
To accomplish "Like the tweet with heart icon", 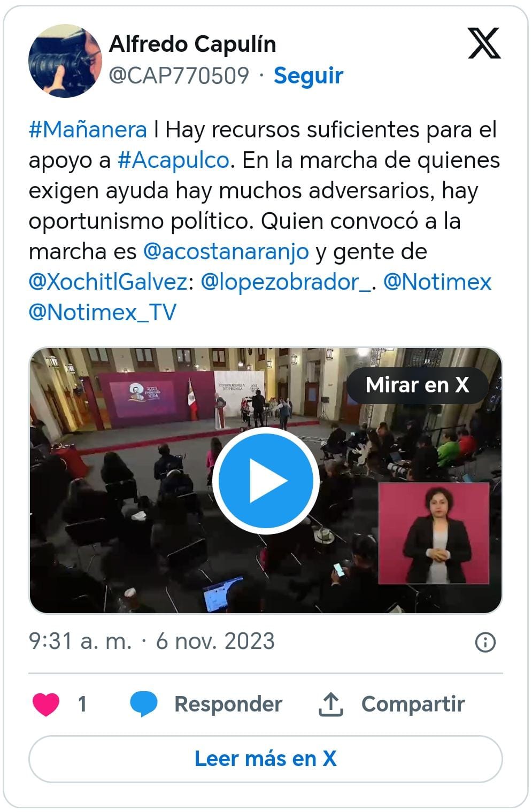I will pyautogui.click(x=46, y=704).
